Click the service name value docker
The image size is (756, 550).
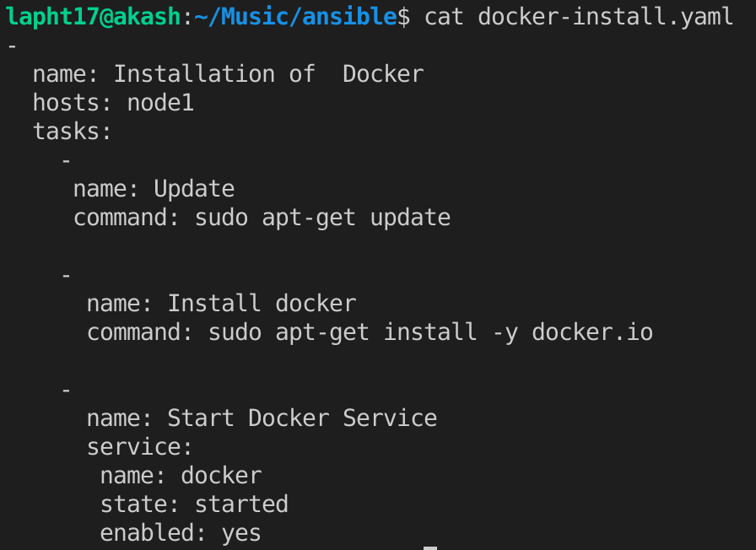221,476
